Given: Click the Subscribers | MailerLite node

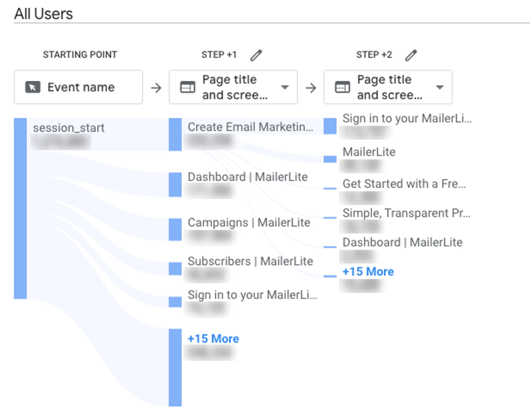Looking at the screenshot, I should coord(250,261).
